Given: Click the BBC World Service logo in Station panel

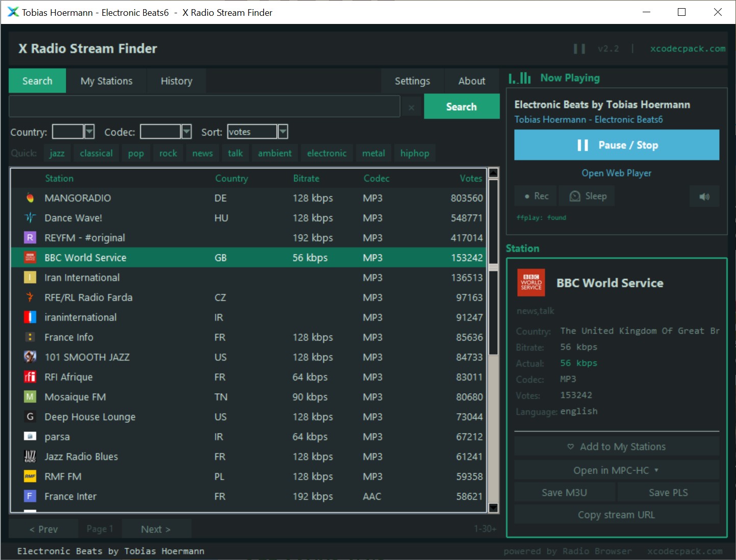Looking at the screenshot, I should tap(531, 283).
